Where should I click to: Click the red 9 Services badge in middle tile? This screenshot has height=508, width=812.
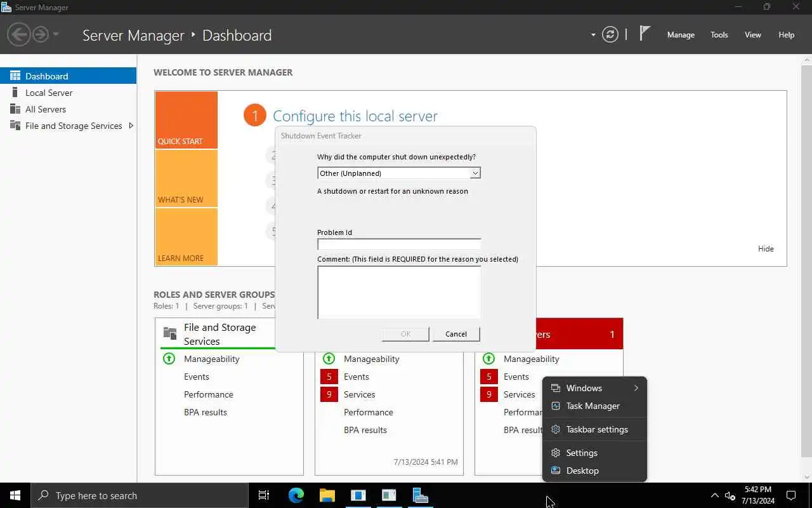click(x=329, y=394)
